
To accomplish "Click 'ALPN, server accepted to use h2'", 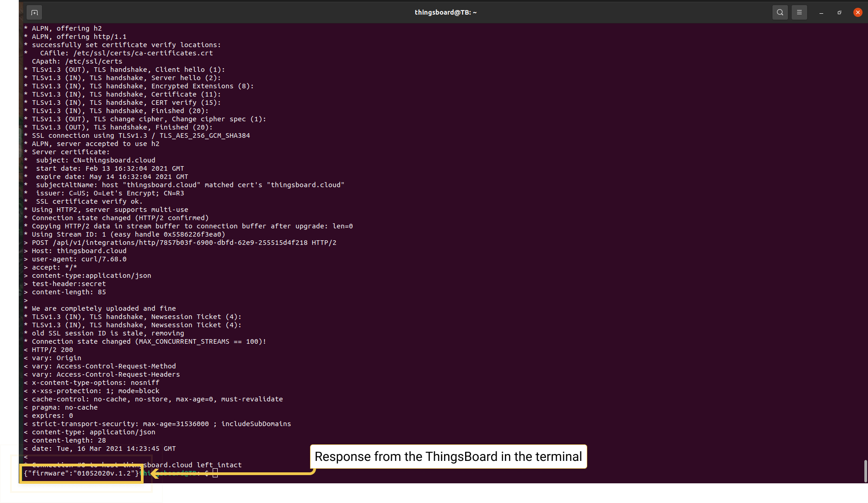I will 92,144.
